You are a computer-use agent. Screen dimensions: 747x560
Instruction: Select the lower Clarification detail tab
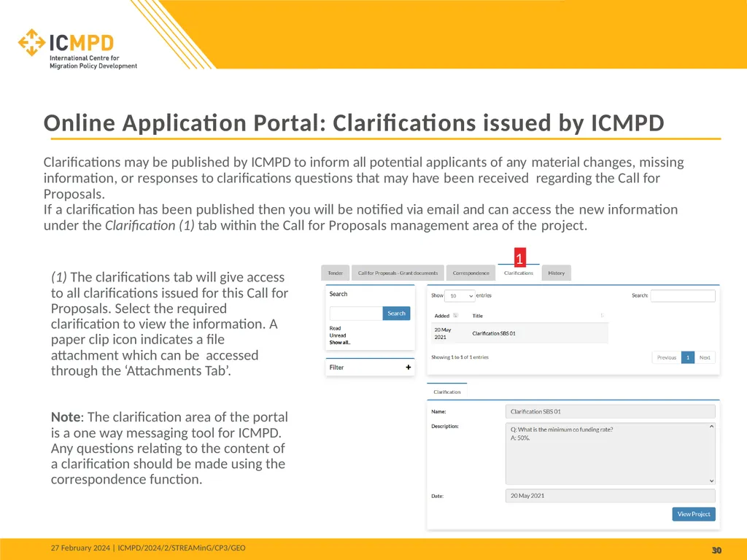pyautogui.click(x=447, y=392)
